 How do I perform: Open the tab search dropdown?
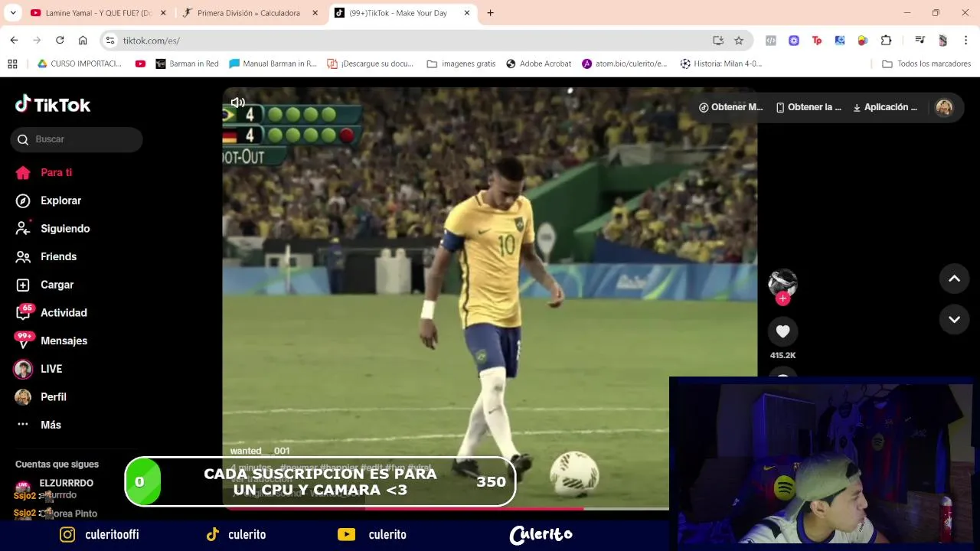point(12,13)
